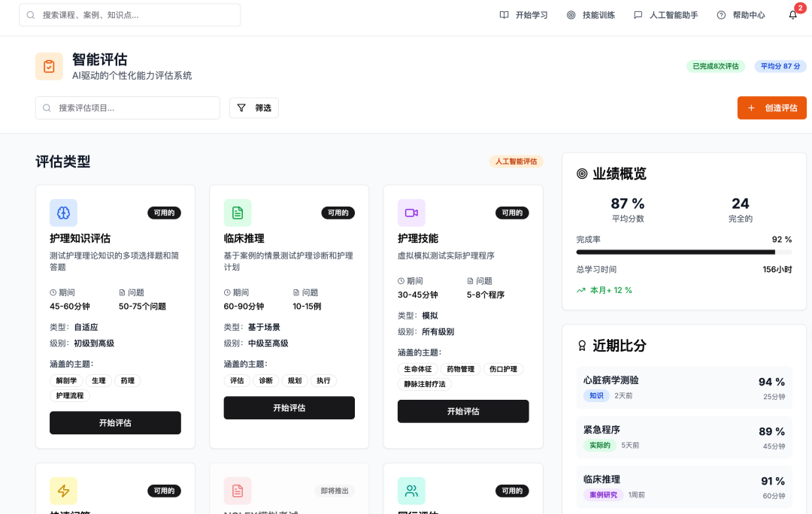Click the brain icon on 护理知识评估 card
This screenshot has width=812, height=514.
63,213
